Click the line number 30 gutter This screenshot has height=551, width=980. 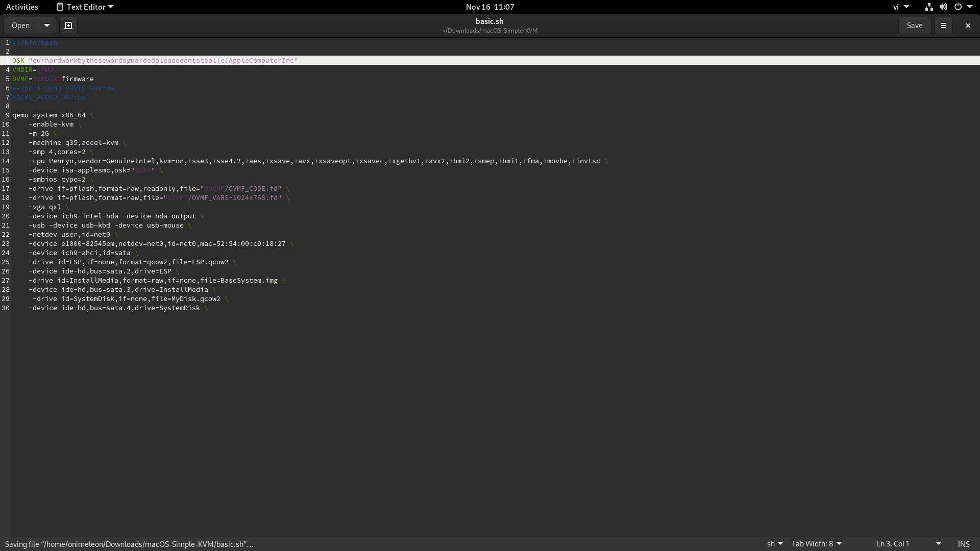pos(6,308)
